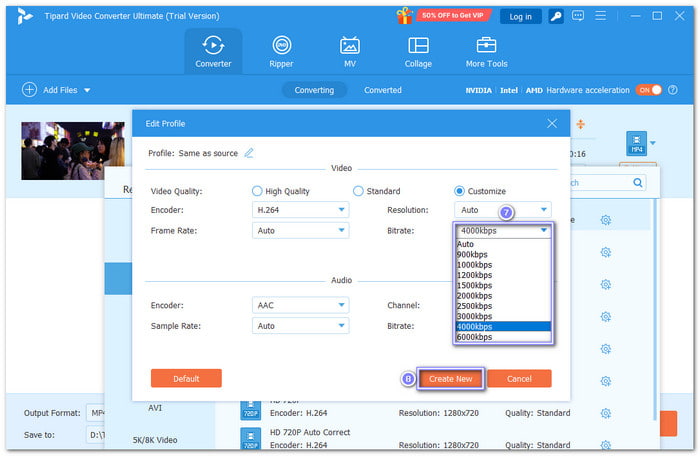Open audio Encoder AAC dropdown
The image size is (700, 456).
[300, 305]
